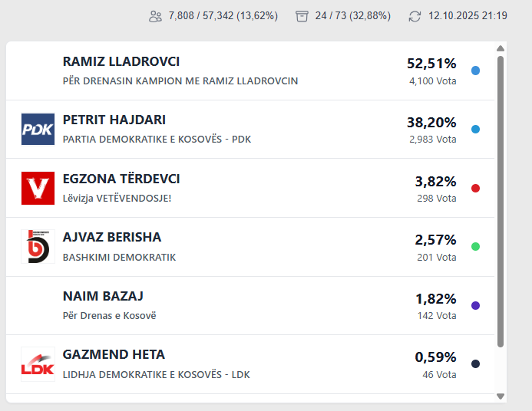
Task: Click the vertical scrollbar thumb
Action: pyautogui.click(x=501, y=199)
